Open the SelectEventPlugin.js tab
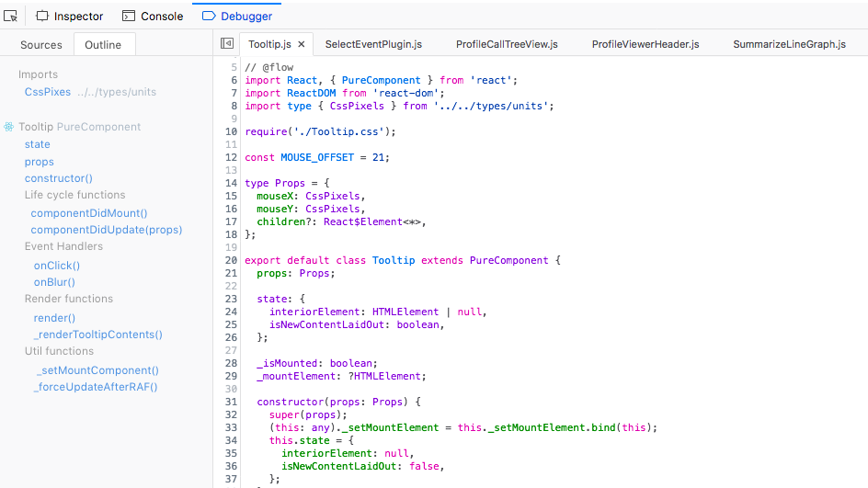This screenshot has height=488, width=868. click(x=373, y=44)
